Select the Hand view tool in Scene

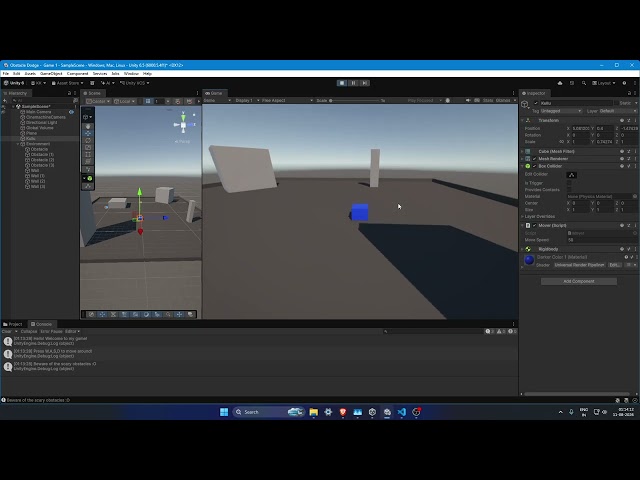pos(88,126)
